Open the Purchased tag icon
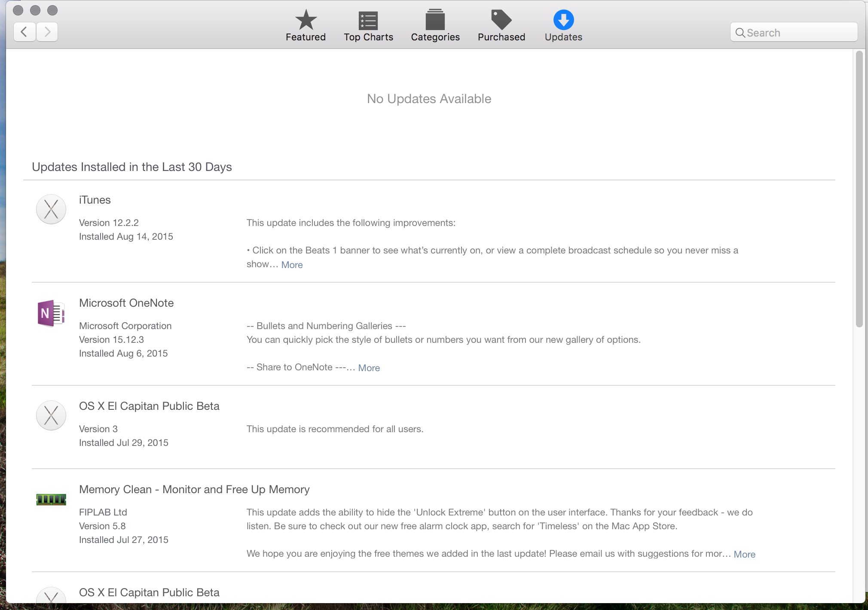868x610 pixels. pos(501,20)
